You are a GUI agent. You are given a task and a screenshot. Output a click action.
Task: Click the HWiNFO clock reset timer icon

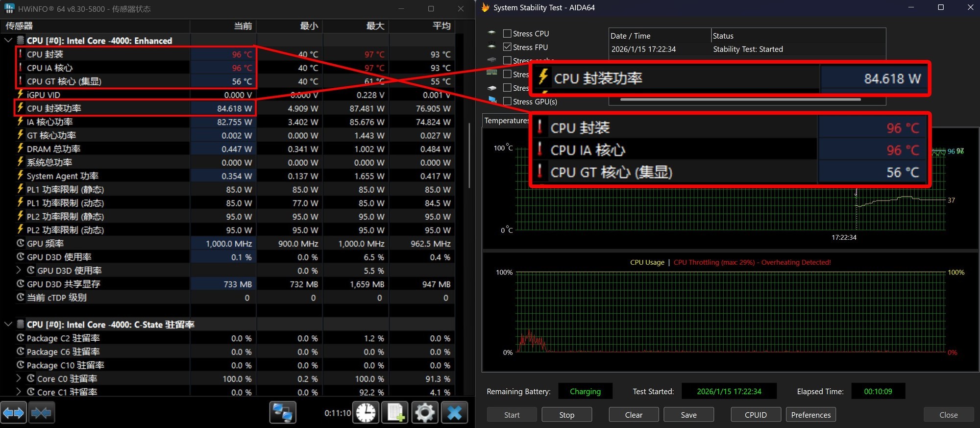[366, 413]
